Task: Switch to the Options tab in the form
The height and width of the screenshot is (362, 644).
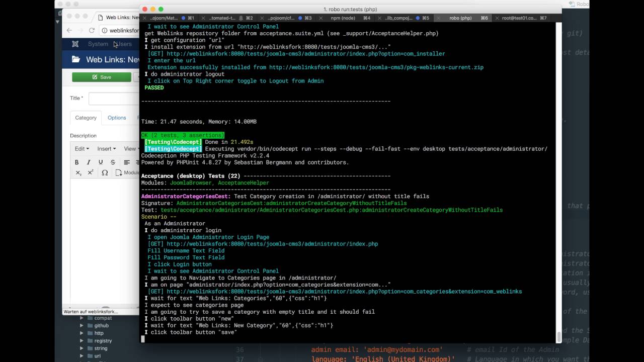Action: coord(117,118)
